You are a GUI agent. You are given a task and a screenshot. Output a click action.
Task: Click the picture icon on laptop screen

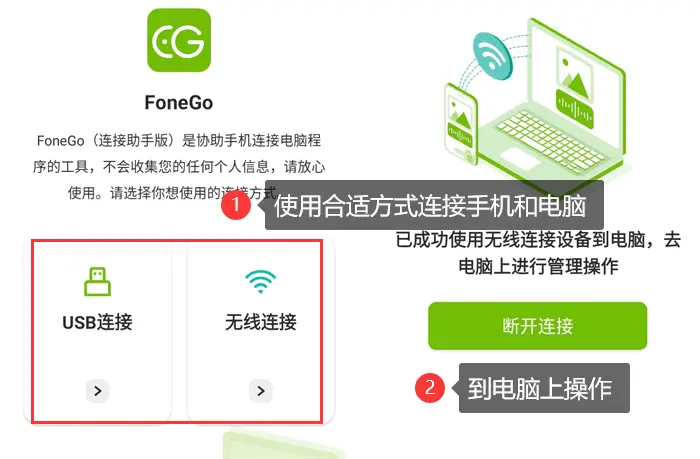tap(575, 74)
